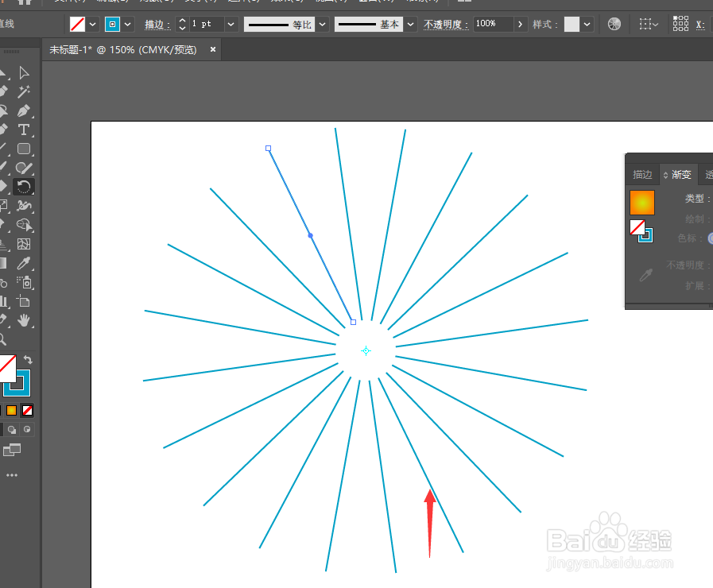Viewport: 713px width, 588px height.
Task: Select the Warp tool
Action: tap(24, 206)
